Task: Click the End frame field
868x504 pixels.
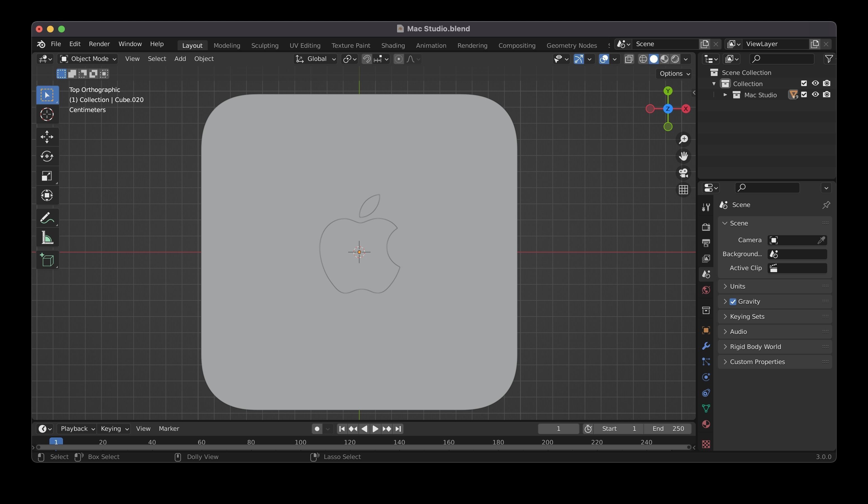Action: pos(668,429)
